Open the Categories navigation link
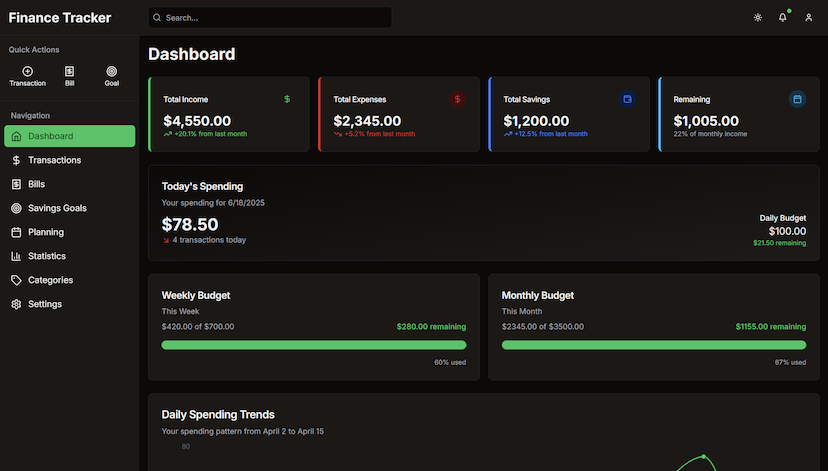Viewport: 828px width, 471px height. point(50,280)
